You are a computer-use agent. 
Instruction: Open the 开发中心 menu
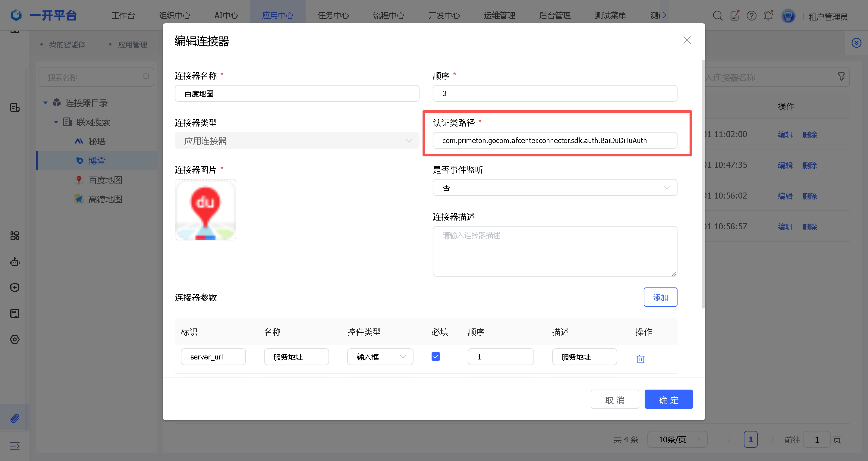[x=444, y=15]
